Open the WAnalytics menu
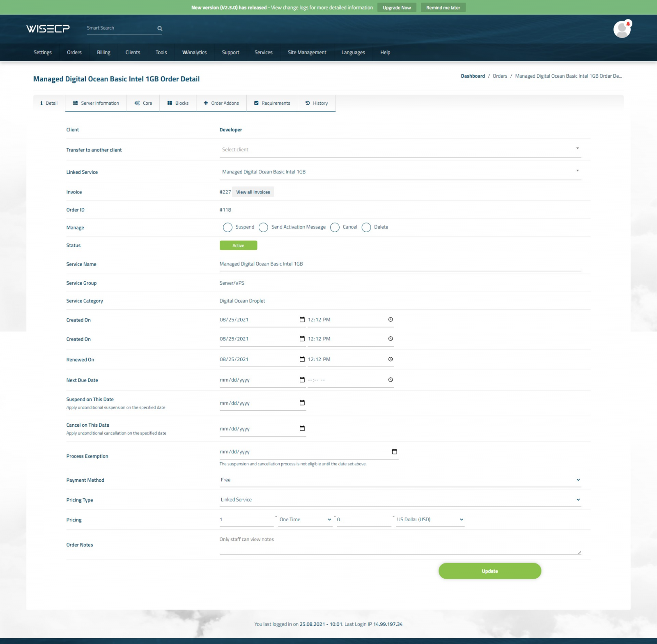This screenshot has height=644, width=657. (194, 53)
